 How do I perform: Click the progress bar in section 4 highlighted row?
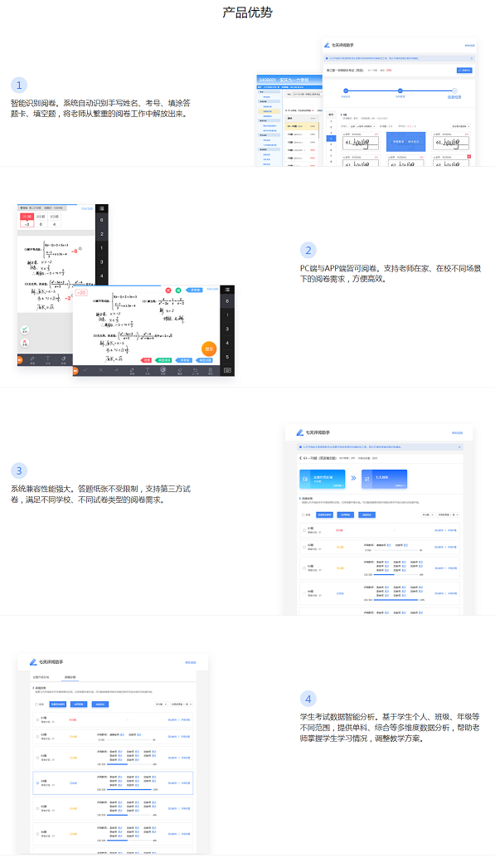pos(129,789)
